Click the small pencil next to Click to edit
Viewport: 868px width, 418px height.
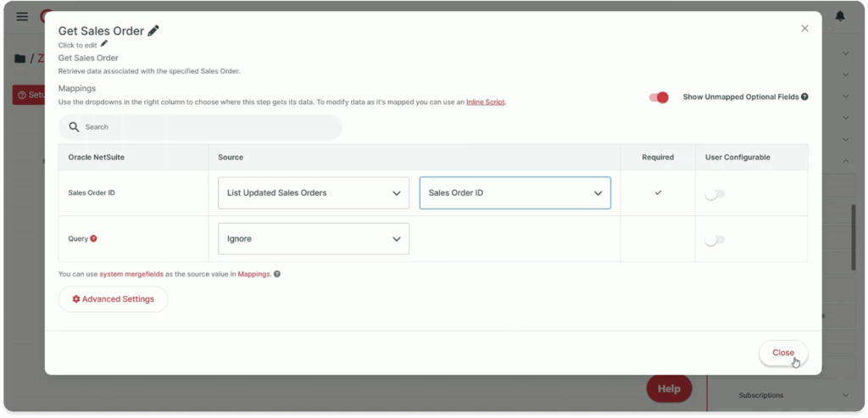(x=104, y=44)
